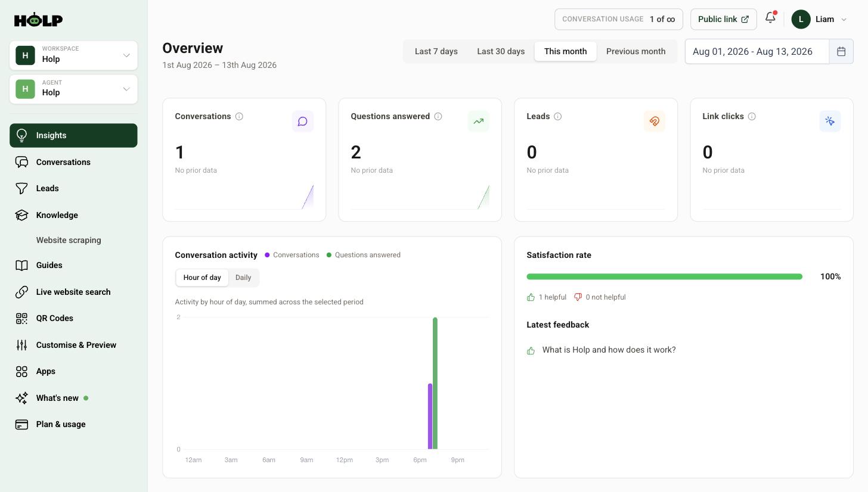Open Live website search page

click(73, 292)
